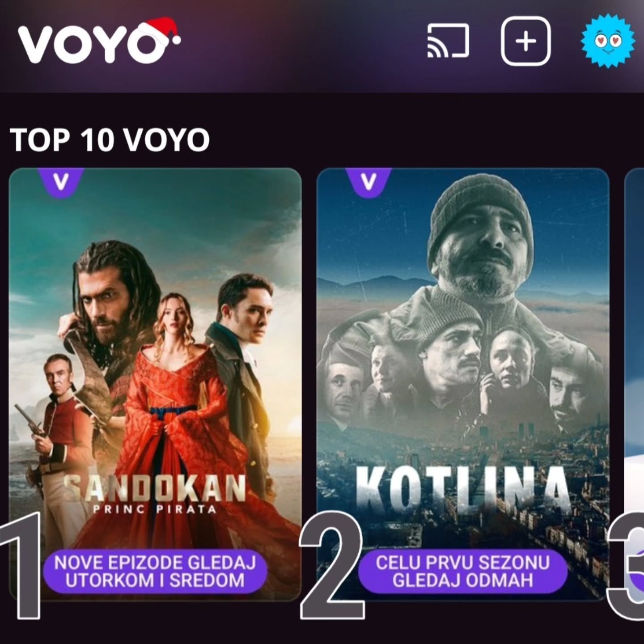
Task: Open the blue profile avatar
Action: pyautogui.click(x=608, y=41)
